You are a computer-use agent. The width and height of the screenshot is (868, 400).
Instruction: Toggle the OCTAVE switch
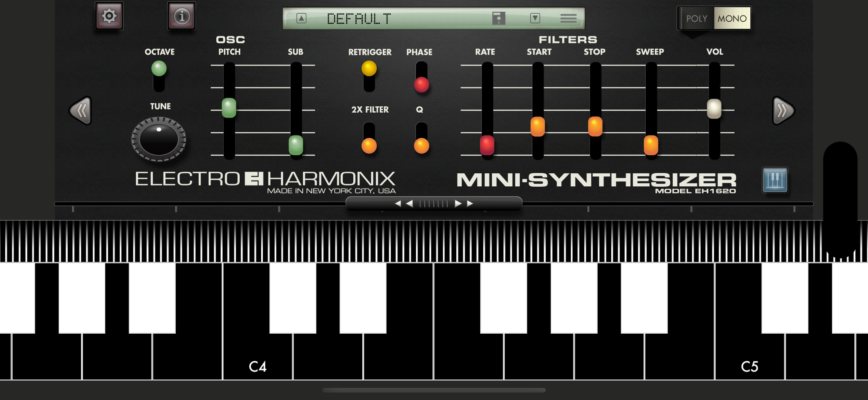(159, 76)
